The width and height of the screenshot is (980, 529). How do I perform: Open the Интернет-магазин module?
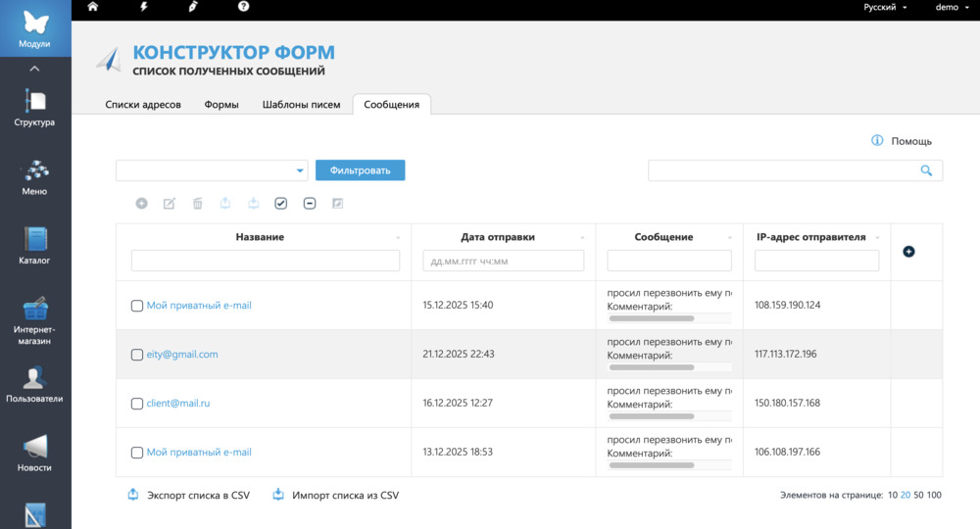tap(35, 321)
